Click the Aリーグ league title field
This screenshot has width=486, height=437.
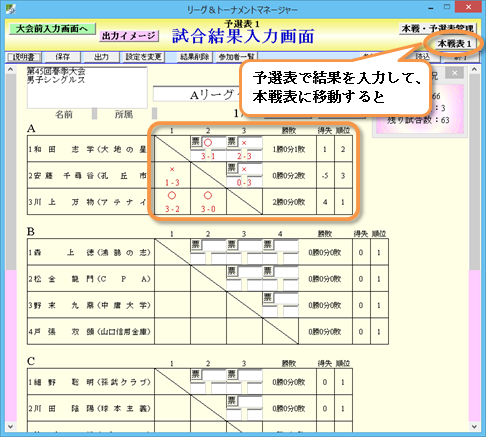[x=197, y=95]
